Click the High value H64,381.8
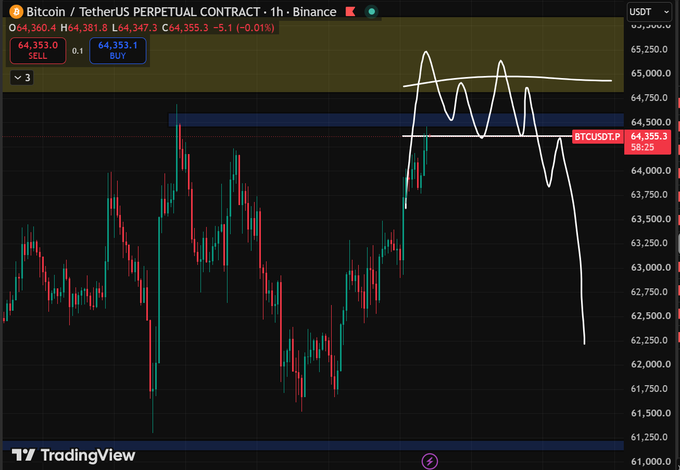Image resolution: width=680 pixels, height=470 pixels. tap(84, 28)
